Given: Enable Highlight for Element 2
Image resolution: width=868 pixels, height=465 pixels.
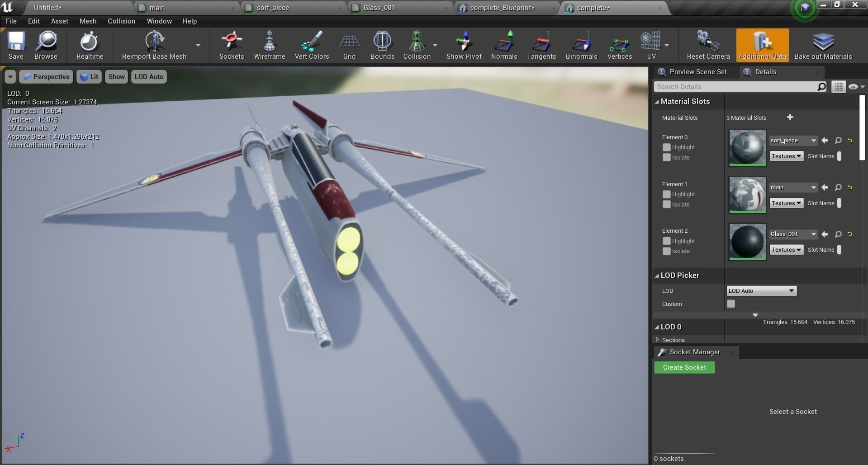Looking at the screenshot, I should point(666,241).
